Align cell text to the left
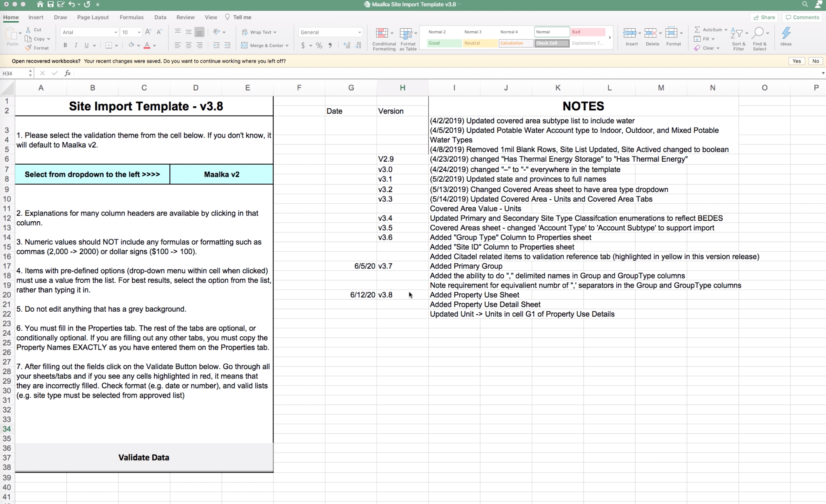This screenshot has height=504, width=826. point(178,45)
